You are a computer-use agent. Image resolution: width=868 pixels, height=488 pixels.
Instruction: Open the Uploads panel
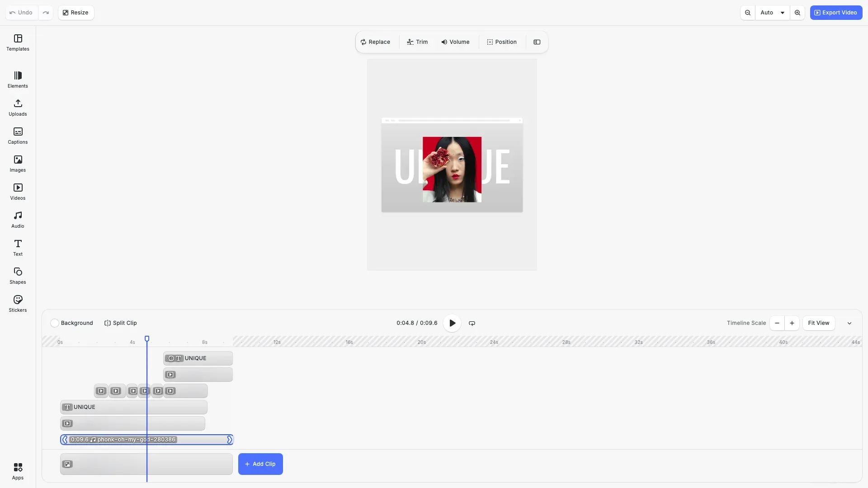tap(18, 108)
